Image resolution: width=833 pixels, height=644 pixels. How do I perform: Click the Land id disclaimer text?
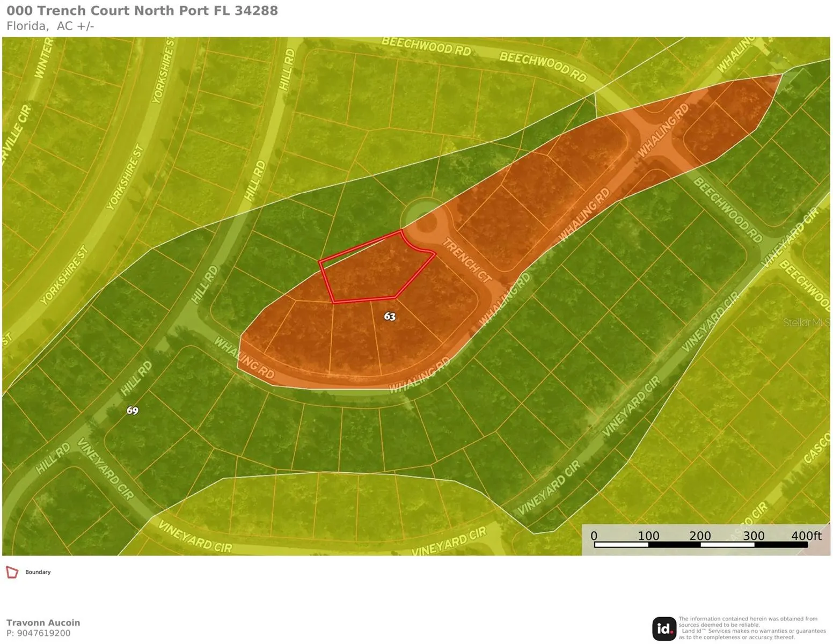(751, 628)
